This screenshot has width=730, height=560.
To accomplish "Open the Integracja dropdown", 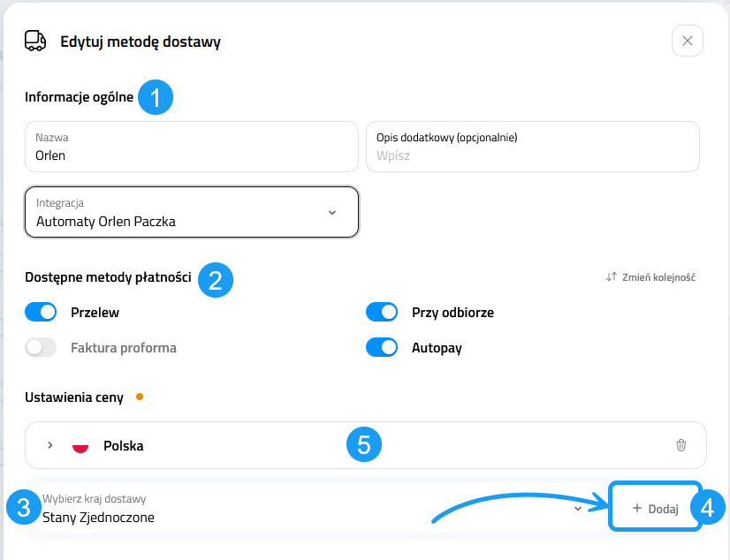I will click(192, 213).
